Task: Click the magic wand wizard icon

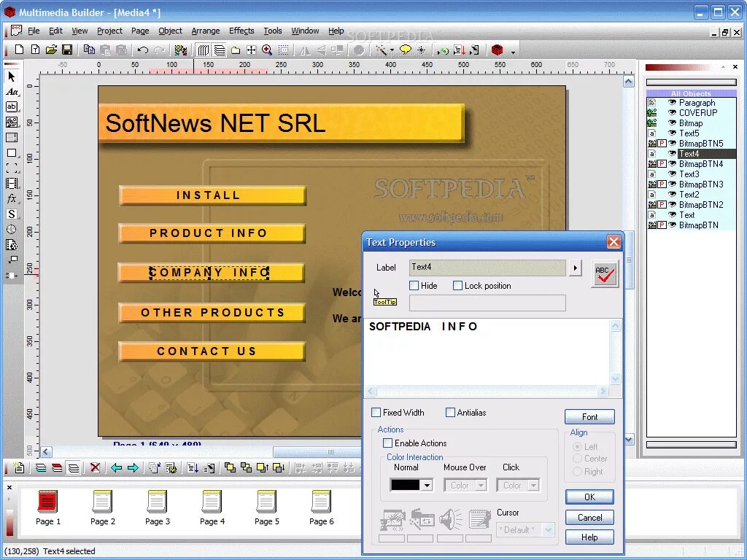Action: [381, 50]
